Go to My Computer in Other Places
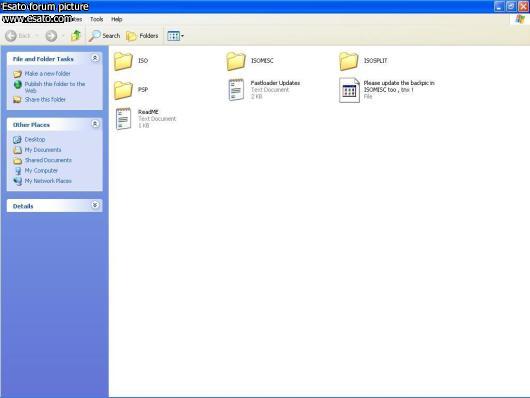The image size is (530, 398). (x=41, y=170)
